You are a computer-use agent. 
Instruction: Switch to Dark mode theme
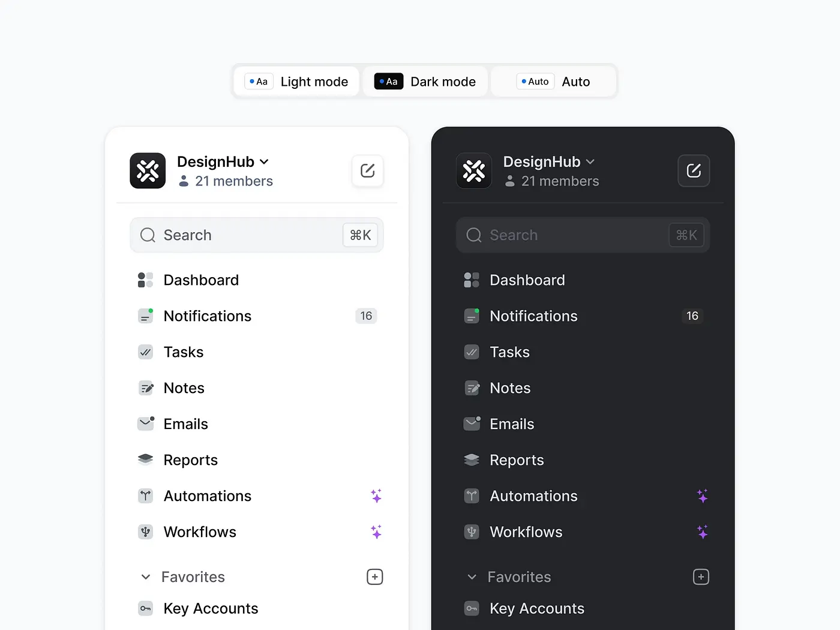pos(425,82)
